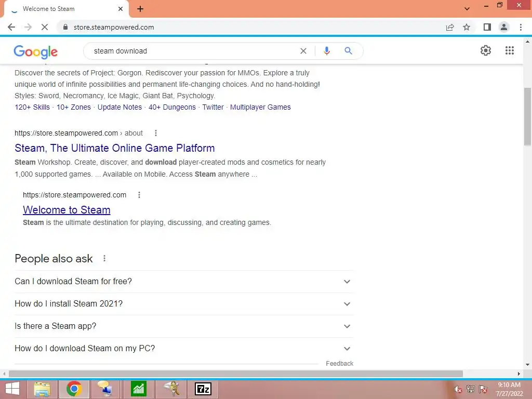Click the taskbar clock 9:10 AM
Image resolution: width=532 pixels, height=399 pixels.
pyautogui.click(x=509, y=385)
